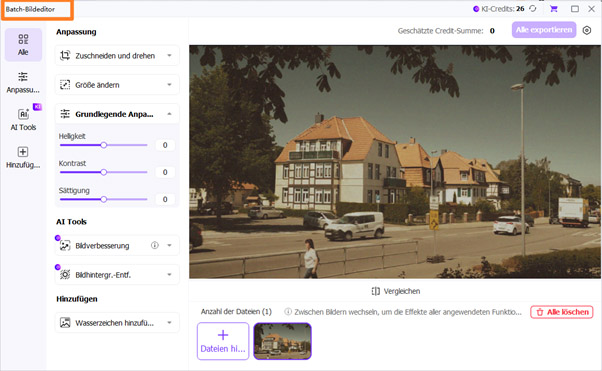Maximize the Batch-Bildeditor window
The width and height of the screenshot is (602, 371).
point(575,9)
